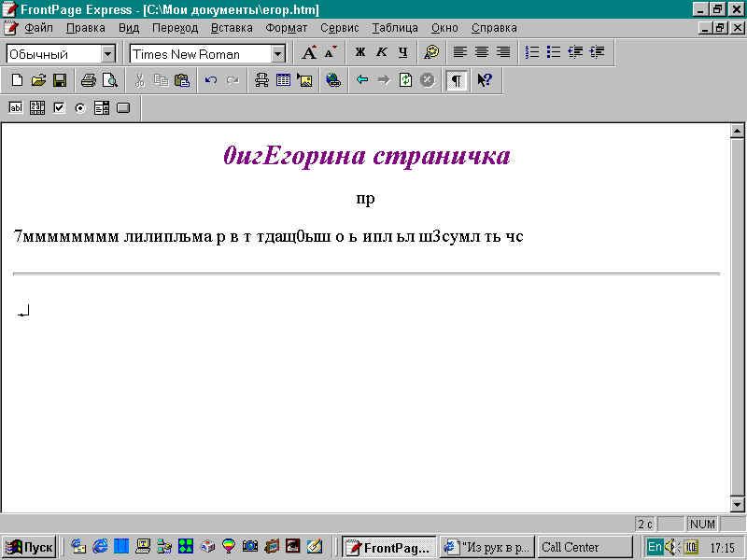Viewport: 747px width, 560px height.
Task: Switch to Call Center taskbar button
Action: pos(585,547)
